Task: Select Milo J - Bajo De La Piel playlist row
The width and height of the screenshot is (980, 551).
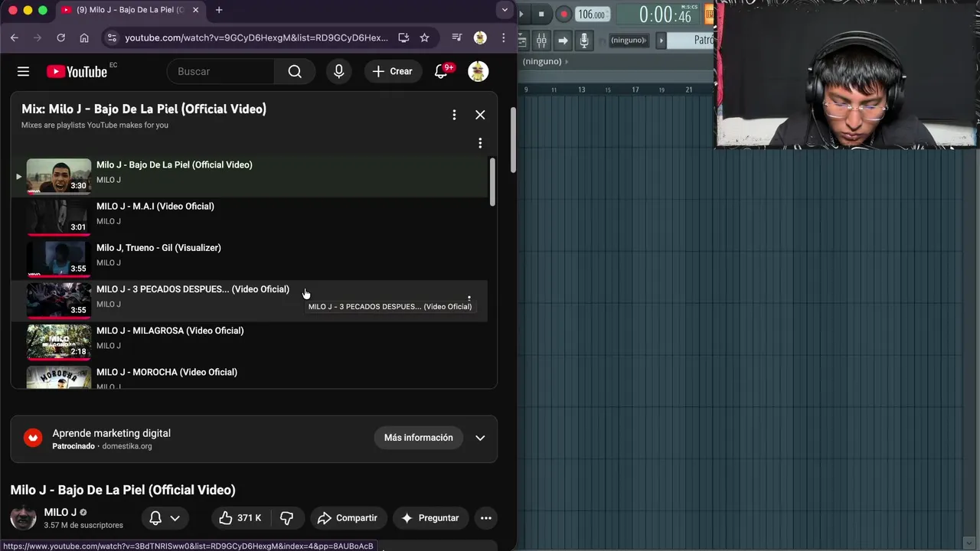Action: 249,175
